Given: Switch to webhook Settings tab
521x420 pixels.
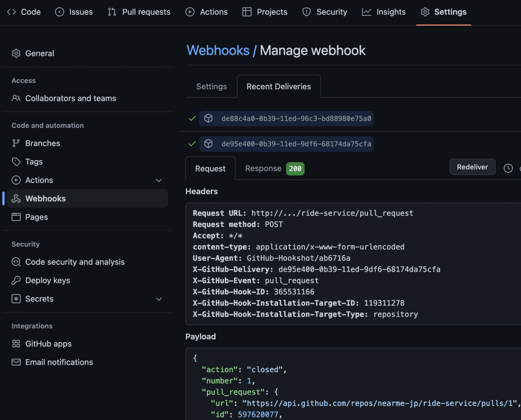Looking at the screenshot, I should click(211, 86).
